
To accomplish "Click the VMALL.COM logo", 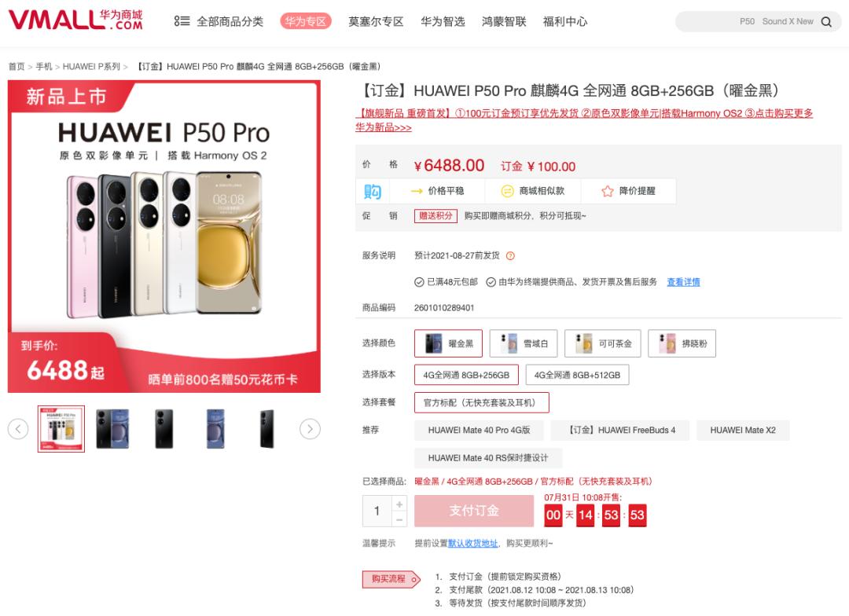I will [x=75, y=20].
